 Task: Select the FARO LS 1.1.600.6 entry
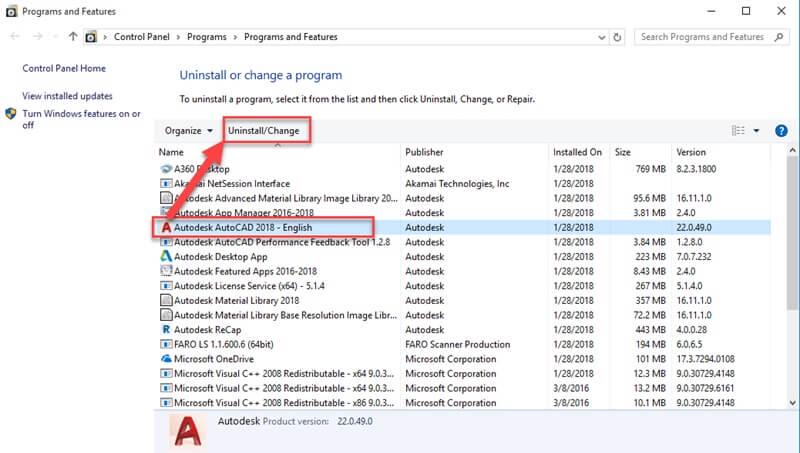(223, 344)
